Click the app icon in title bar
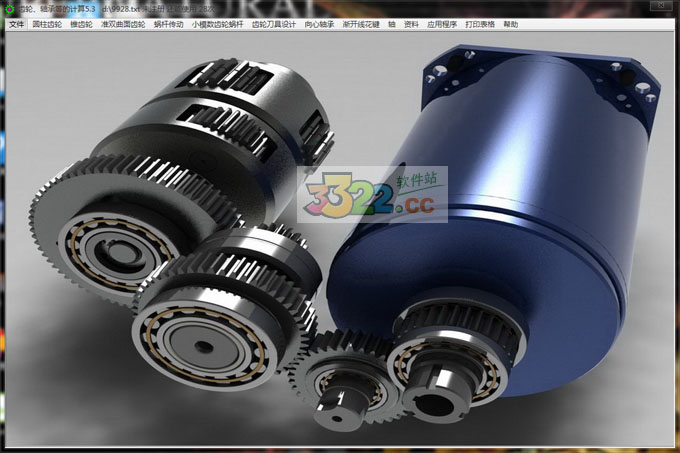 tap(10, 8)
